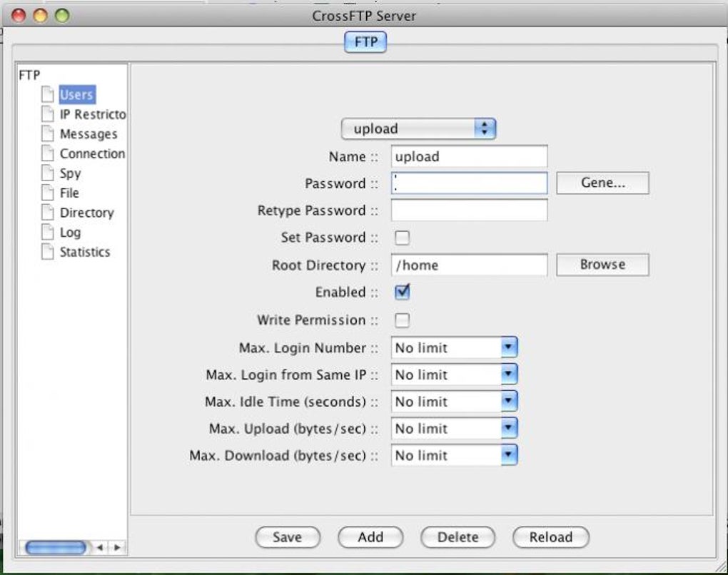Viewport: 728px width, 575px height.
Task: Expand Max. Download bytes/sec dropdown
Action: click(x=509, y=455)
